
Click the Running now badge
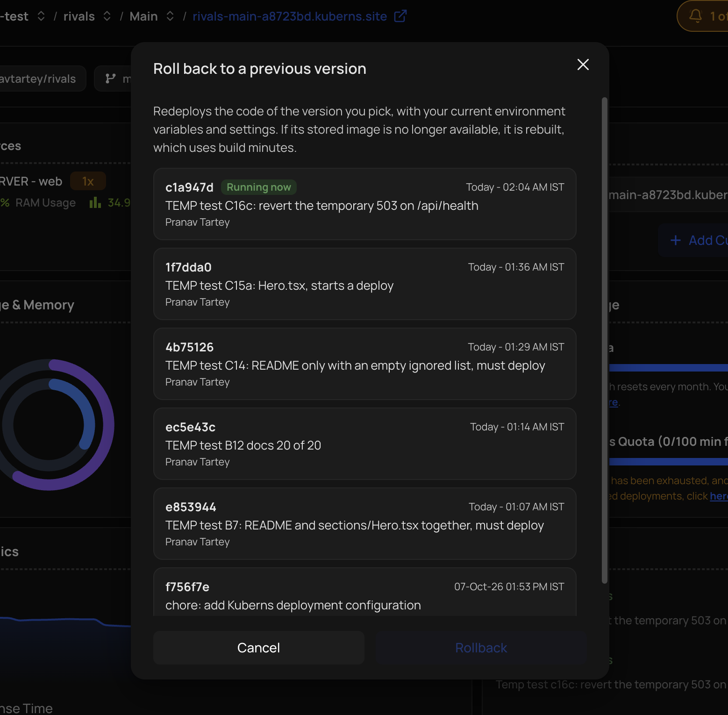click(258, 187)
